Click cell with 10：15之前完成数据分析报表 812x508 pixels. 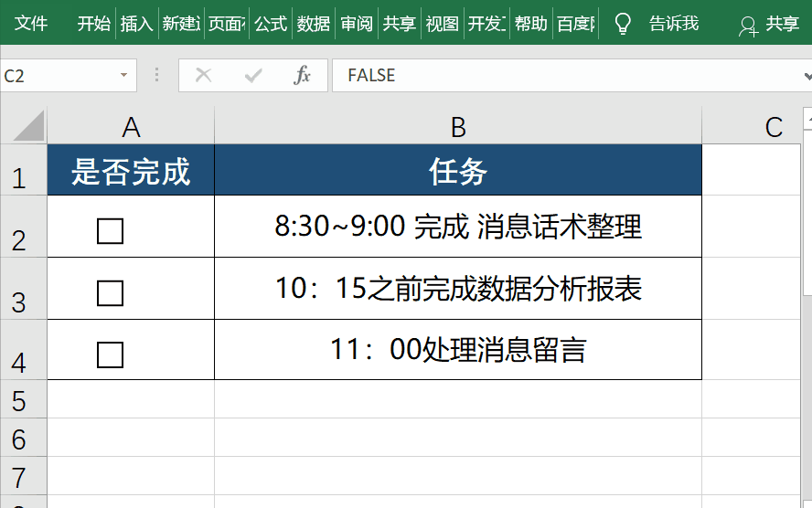click(458, 288)
